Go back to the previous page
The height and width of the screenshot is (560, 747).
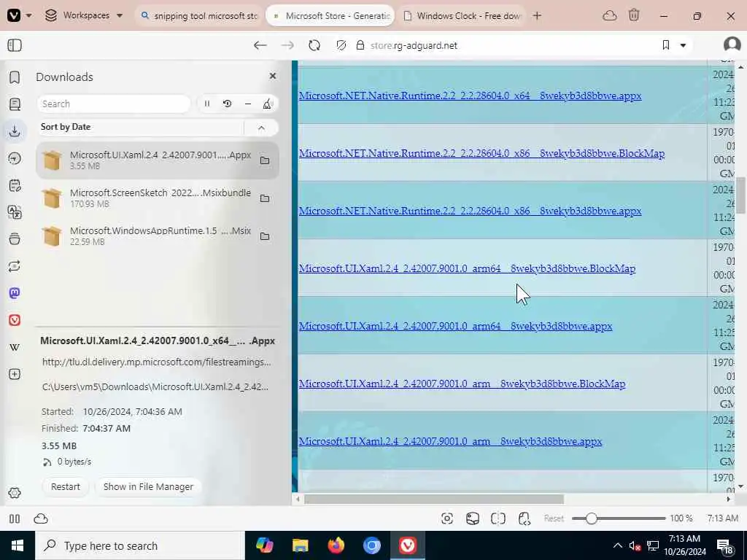click(x=260, y=45)
